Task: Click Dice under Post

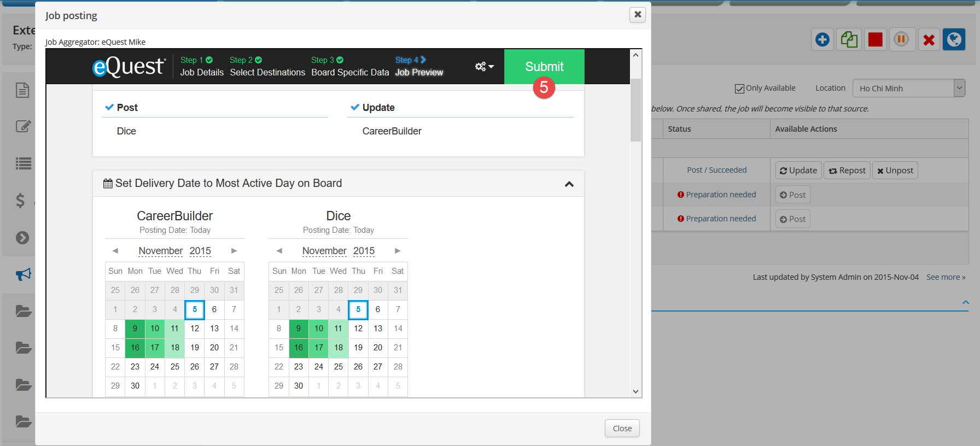Action: 126,131
